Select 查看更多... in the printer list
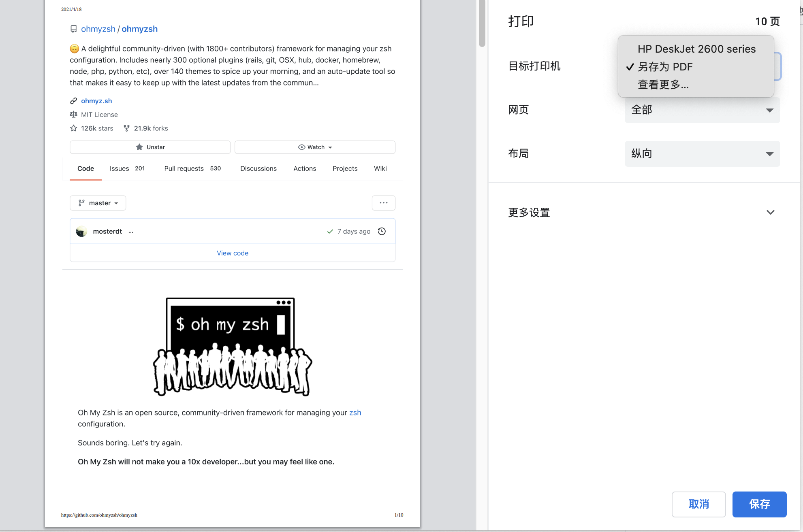 696,85
